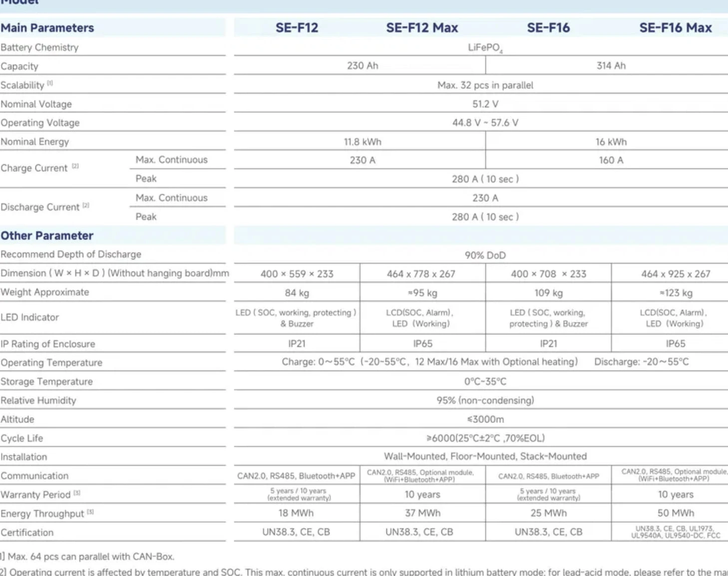Screen dimensions: 728x576
Task: Click the 464 x 925 x 267 dimension cell
Action: (x=675, y=274)
